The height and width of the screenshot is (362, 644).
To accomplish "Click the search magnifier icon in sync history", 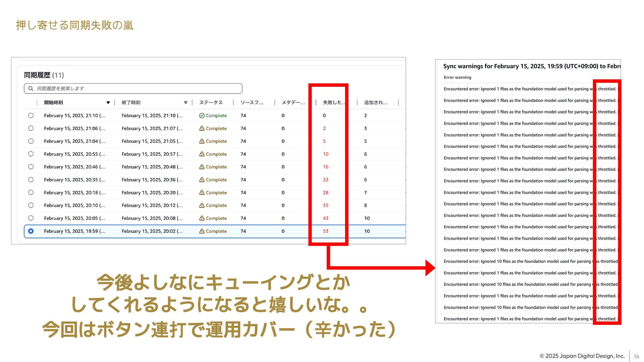I will coord(31,88).
